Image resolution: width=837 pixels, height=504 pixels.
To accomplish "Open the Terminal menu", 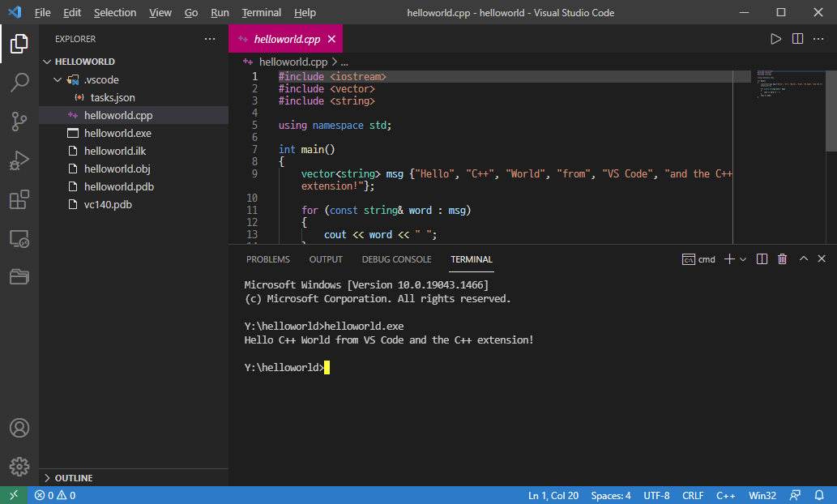I will click(x=261, y=12).
